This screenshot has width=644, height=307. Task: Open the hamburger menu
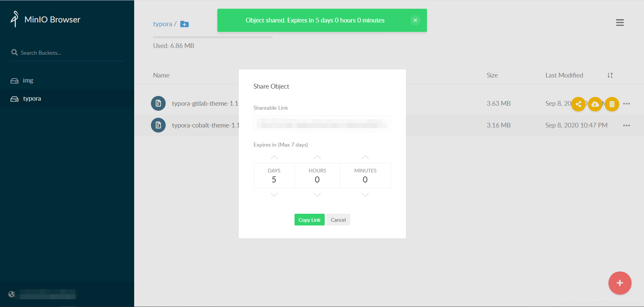coord(620,22)
